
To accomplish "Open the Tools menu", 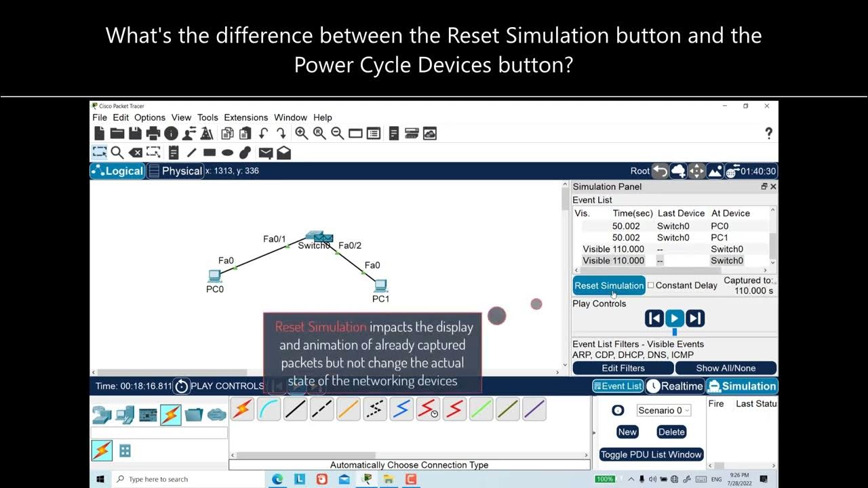I will 208,117.
